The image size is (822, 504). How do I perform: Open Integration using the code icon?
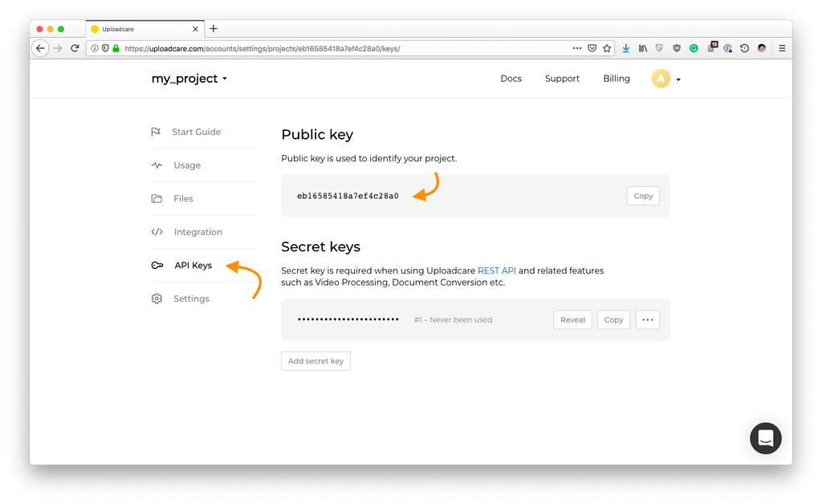point(156,232)
